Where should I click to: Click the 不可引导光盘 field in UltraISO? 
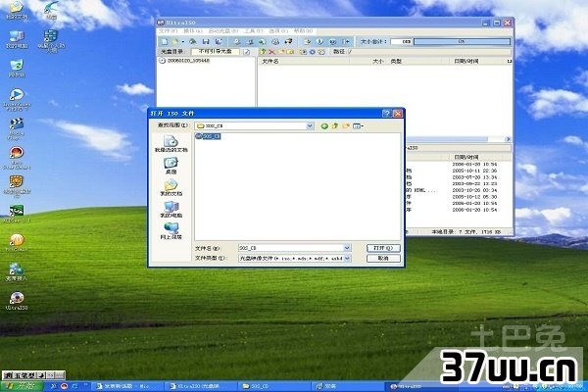(216, 51)
